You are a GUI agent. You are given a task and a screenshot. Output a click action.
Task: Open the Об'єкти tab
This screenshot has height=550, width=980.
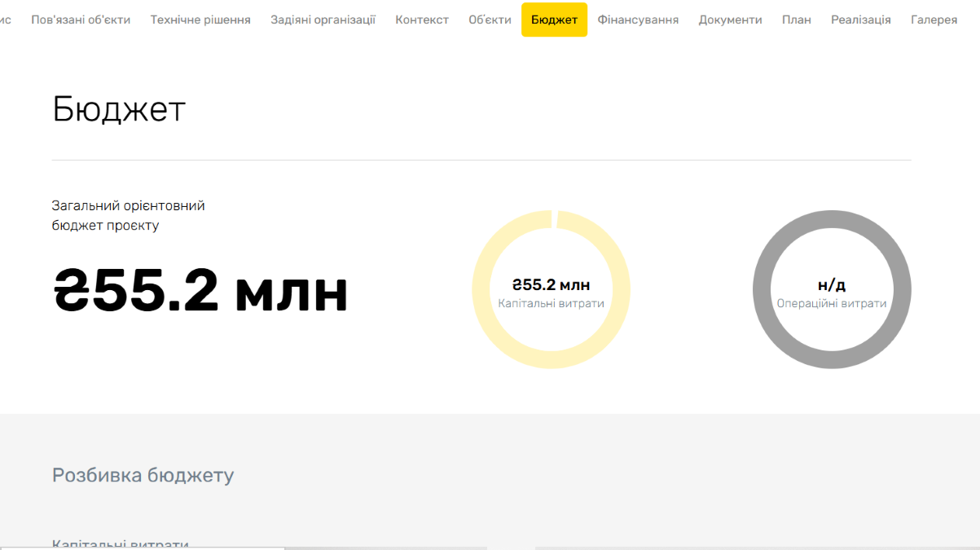pos(490,20)
